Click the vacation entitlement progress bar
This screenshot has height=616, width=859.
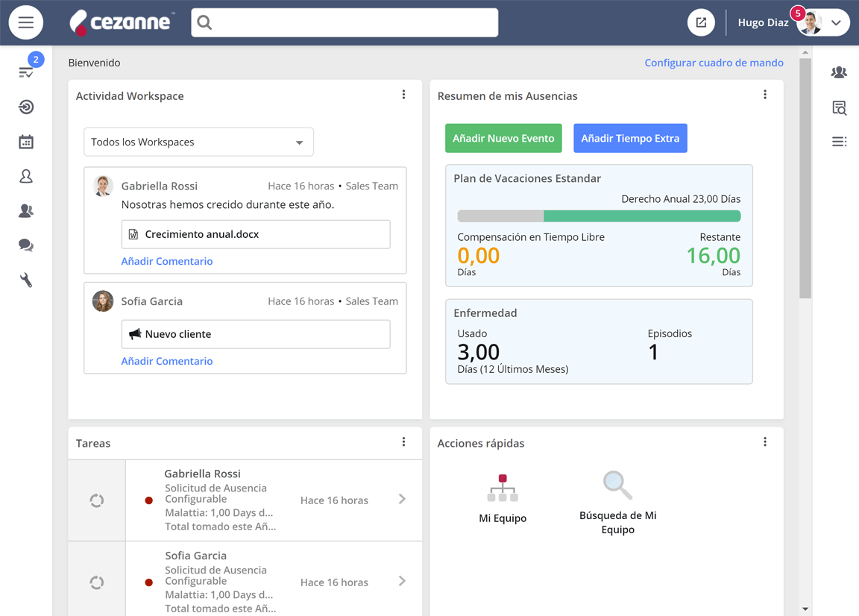599,216
